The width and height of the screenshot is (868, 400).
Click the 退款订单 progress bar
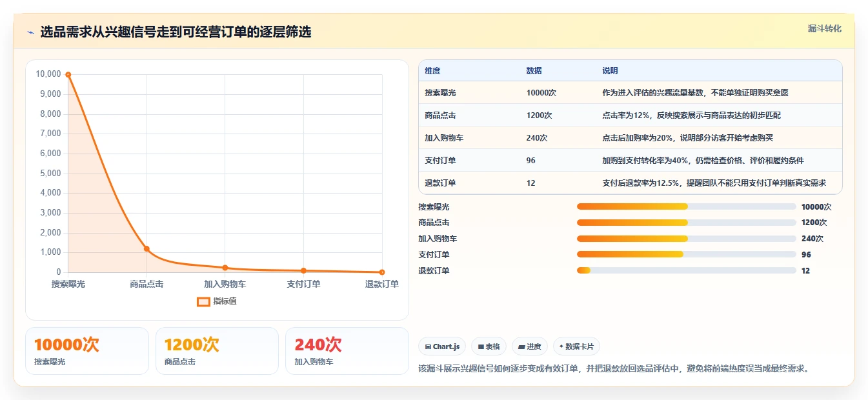click(x=686, y=270)
